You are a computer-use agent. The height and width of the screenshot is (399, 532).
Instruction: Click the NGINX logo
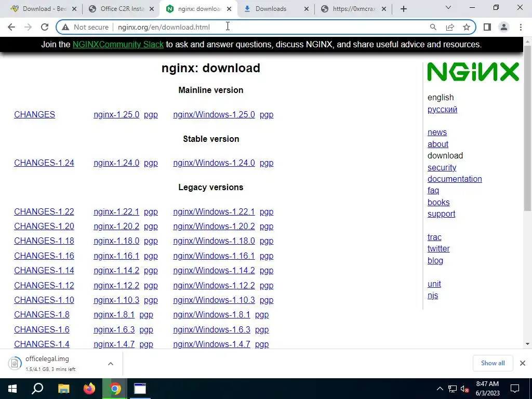[473, 72]
